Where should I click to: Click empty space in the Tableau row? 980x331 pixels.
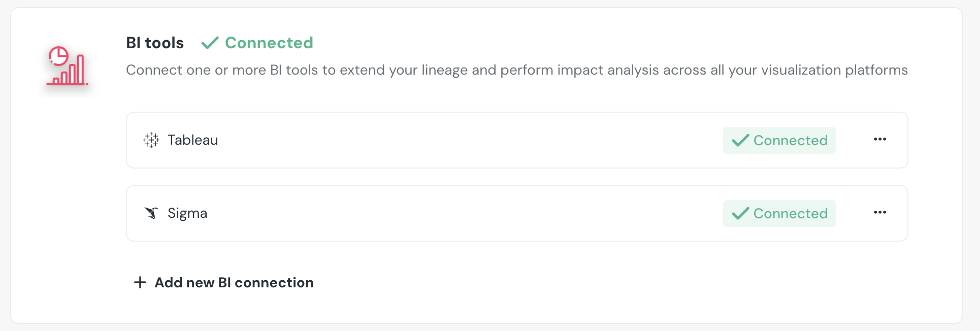457,140
